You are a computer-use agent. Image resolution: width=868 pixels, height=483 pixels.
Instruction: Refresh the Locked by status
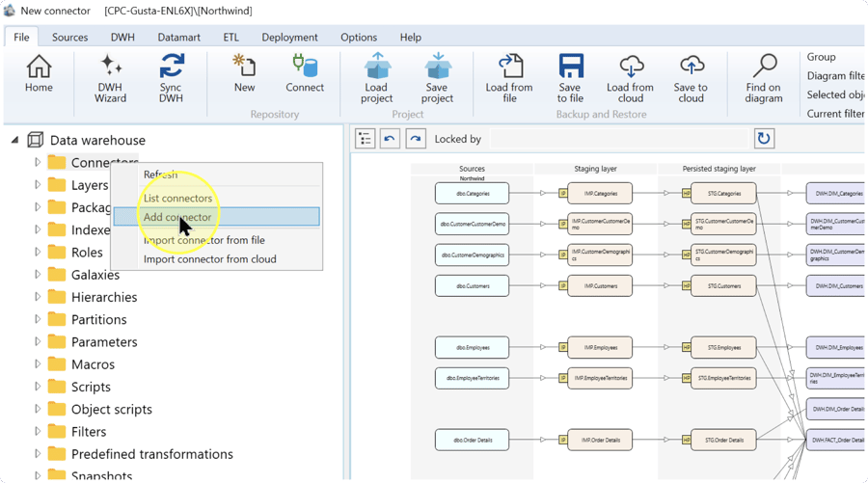764,138
